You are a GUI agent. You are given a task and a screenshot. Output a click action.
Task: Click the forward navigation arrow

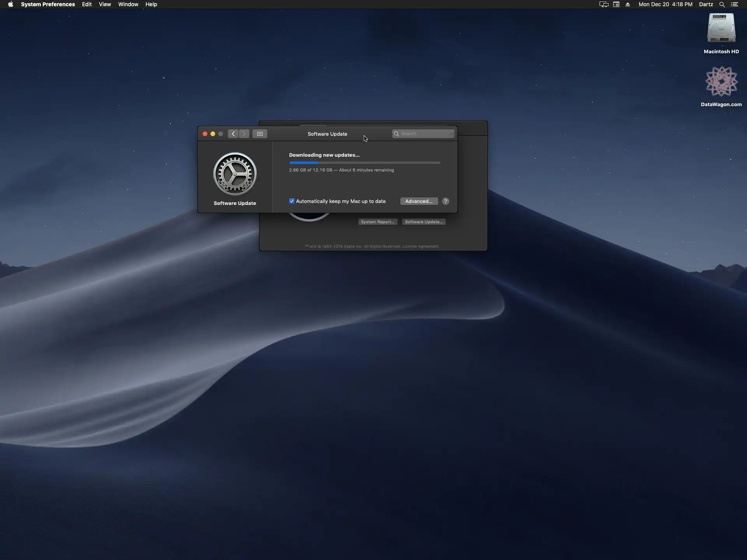coord(244,134)
